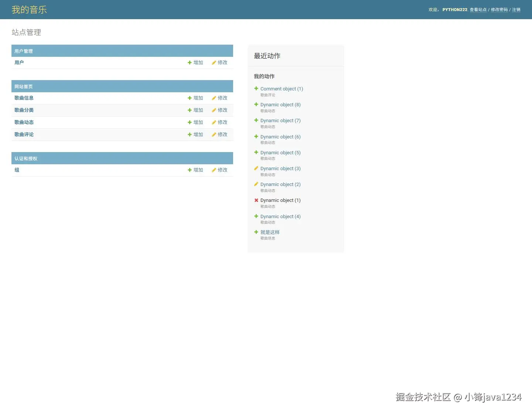
Task: Click red X icon beside Dynamic object (1)
Action: point(256,200)
